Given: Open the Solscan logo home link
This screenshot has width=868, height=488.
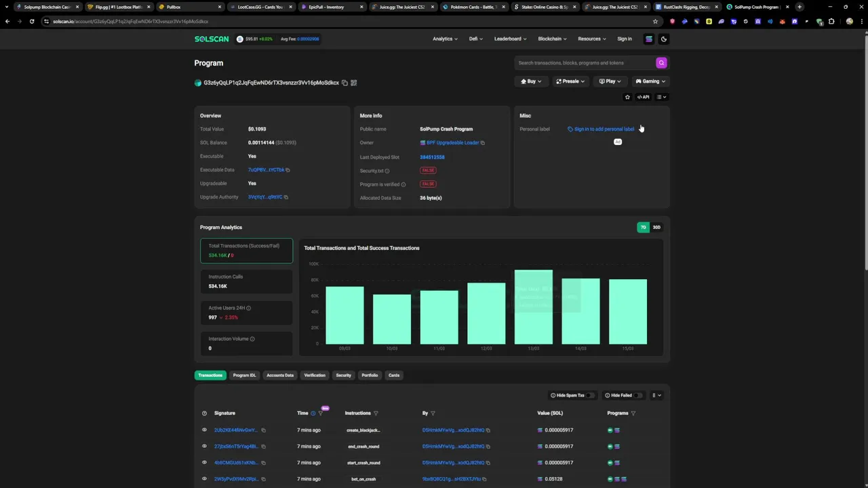Looking at the screenshot, I should coord(212,39).
